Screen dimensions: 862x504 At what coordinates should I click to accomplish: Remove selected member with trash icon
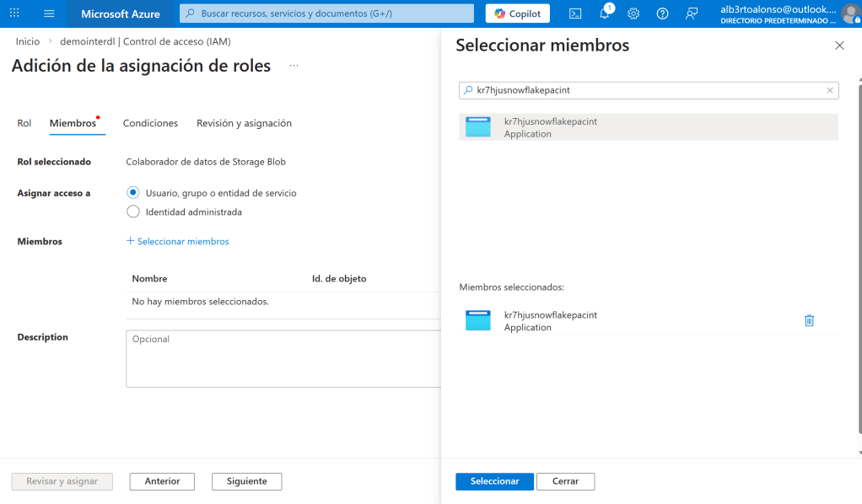pos(809,320)
